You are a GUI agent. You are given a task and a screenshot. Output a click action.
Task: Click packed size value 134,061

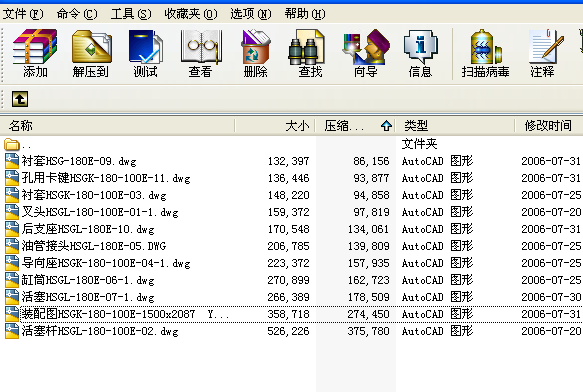[x=368, y=229]
